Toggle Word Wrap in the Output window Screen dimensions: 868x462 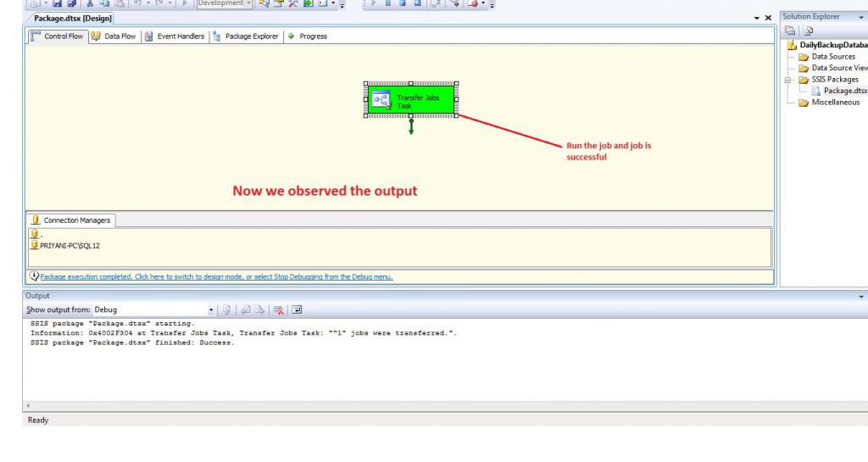[298, 310]
